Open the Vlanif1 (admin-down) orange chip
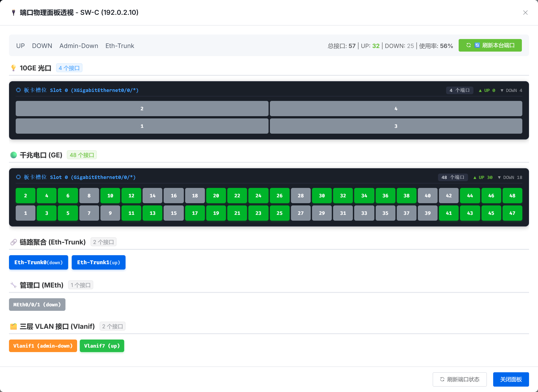Screen dimensions: 538x392 point(43,346)
